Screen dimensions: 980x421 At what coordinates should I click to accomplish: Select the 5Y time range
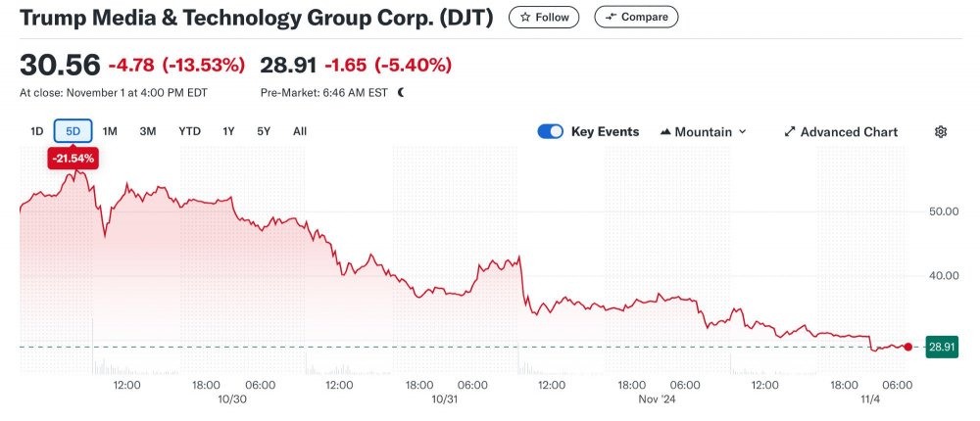point(264,131)
